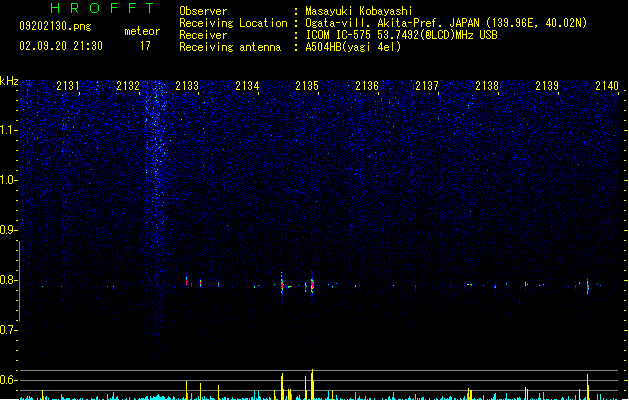Click the Ogata-vill. Akita-Pref. JAPAN location text
Image resolution: width=629 pixels, height=400 pixels.
[x=446, y=23]
